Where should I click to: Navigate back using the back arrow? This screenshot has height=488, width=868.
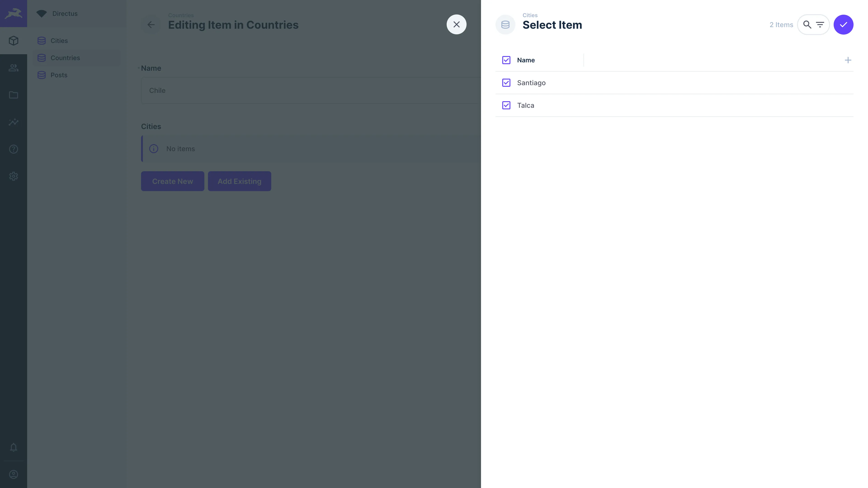151,25
